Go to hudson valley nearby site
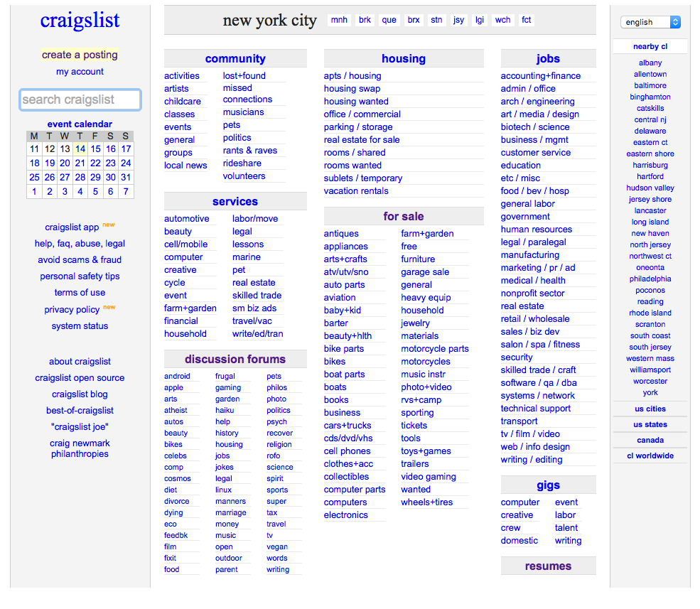The width and height of the screenshot is (700, 609). pos(650,188)
